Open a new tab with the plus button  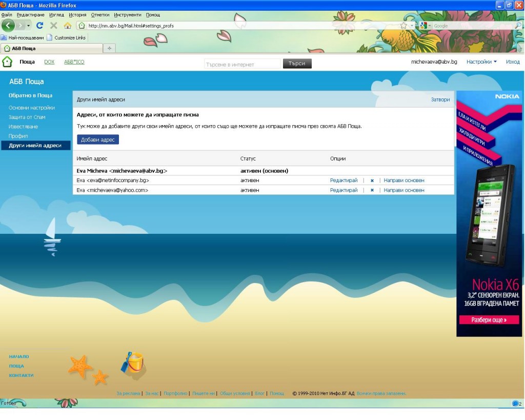coord(109,48)
